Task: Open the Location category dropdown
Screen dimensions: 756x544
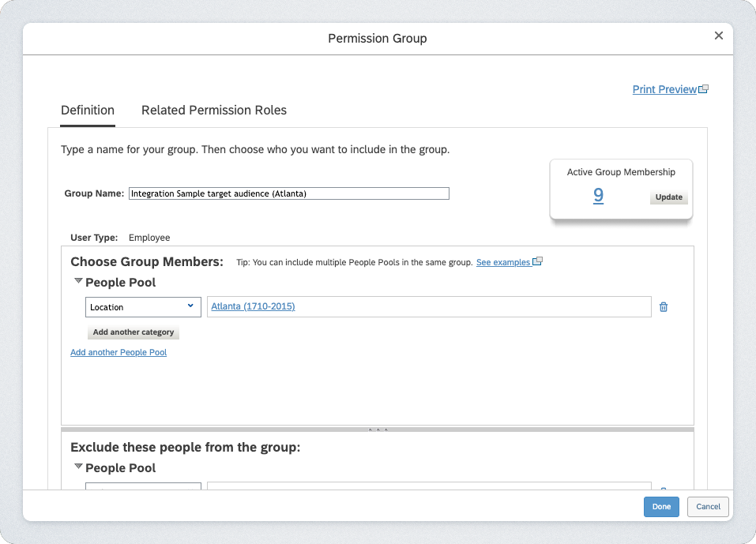Action: click(x=143, y=307)
